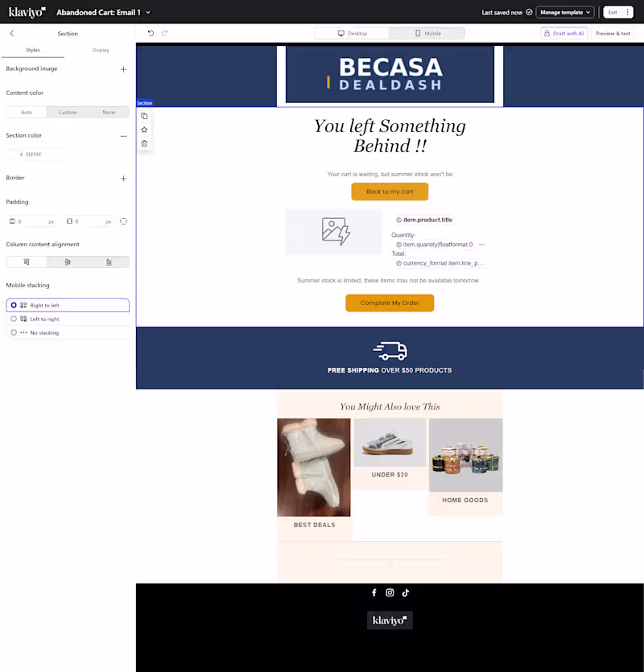Edit the section color hex FFFFFF field
644x672 pixels.
[36, 155]
